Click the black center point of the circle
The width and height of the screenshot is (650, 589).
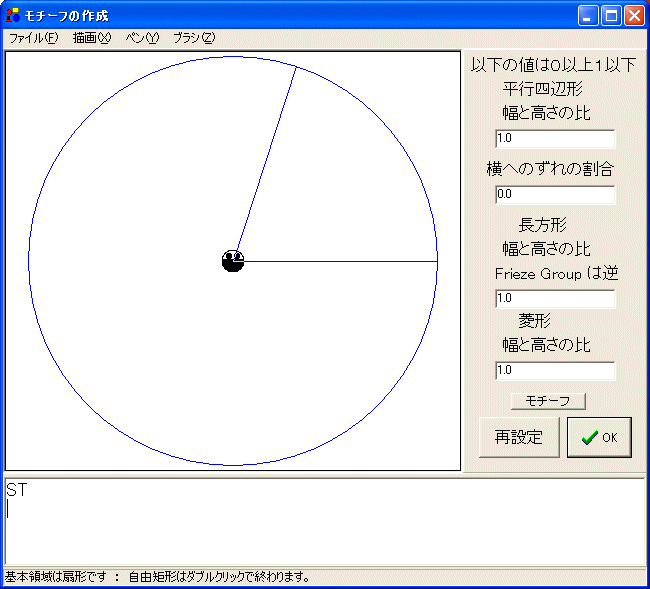(233, 261)
